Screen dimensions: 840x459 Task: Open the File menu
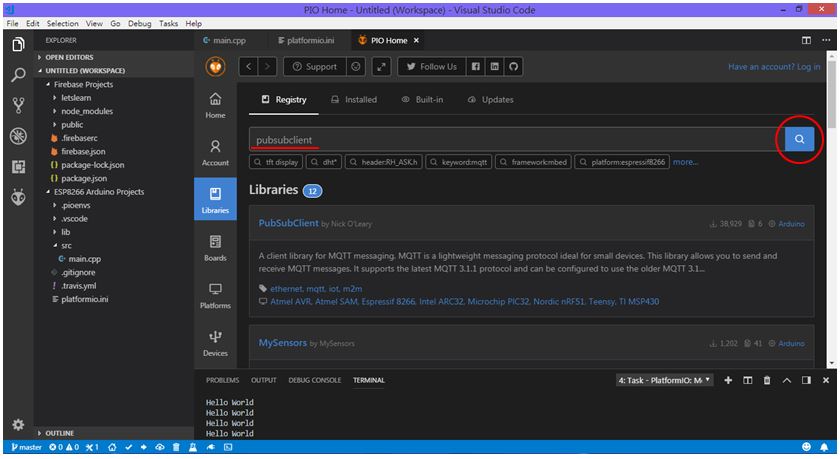(12, 24)
